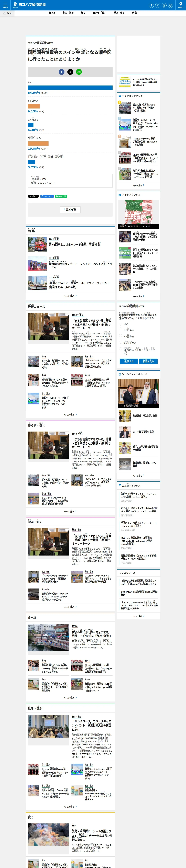This screenshot has height=868, width=186.
Task: Open 特集 in the top navigation
Action: (x=134, y=13)
